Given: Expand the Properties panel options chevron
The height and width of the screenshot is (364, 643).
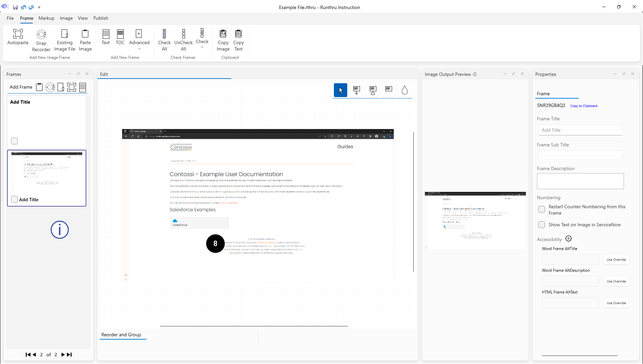Looking at the screenshot, I should pyautogui.click(x=615, y=74).
